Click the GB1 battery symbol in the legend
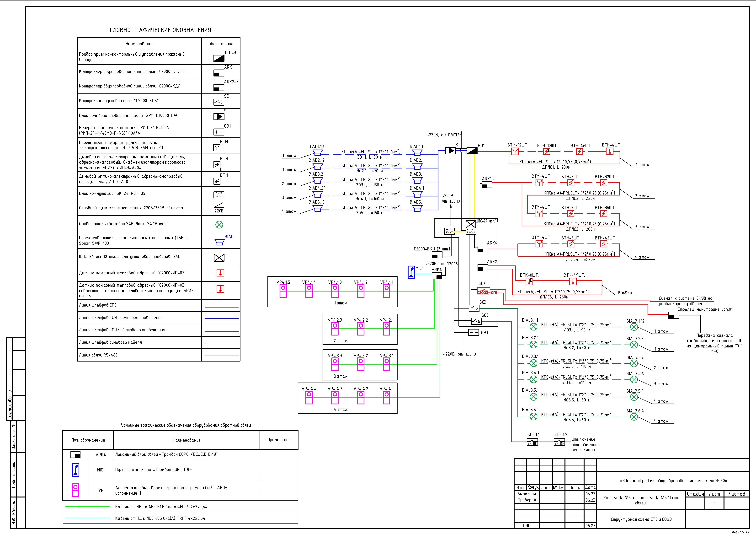 coord(219,132)
